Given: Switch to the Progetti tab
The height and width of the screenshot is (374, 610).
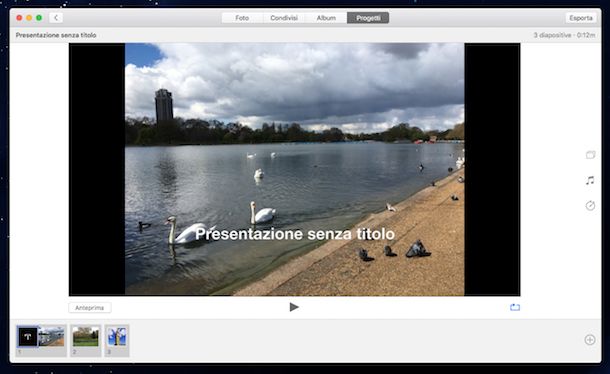Looking at the screenshot, I should 368,18.
